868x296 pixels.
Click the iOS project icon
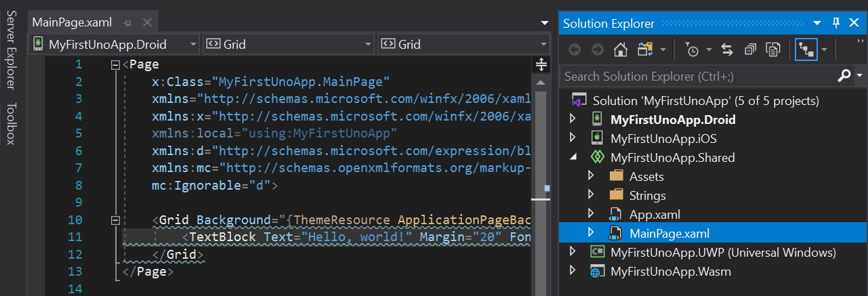pyautogui.click(x=597, y=138)
